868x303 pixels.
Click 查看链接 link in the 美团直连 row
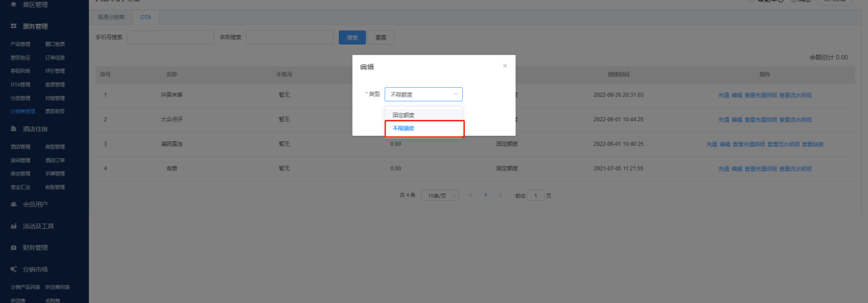tap(813, 144)
